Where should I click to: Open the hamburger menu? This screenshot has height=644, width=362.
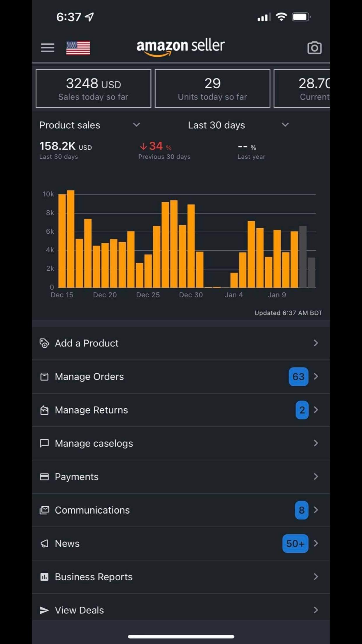pyautogui.click(x=48, y=48)
